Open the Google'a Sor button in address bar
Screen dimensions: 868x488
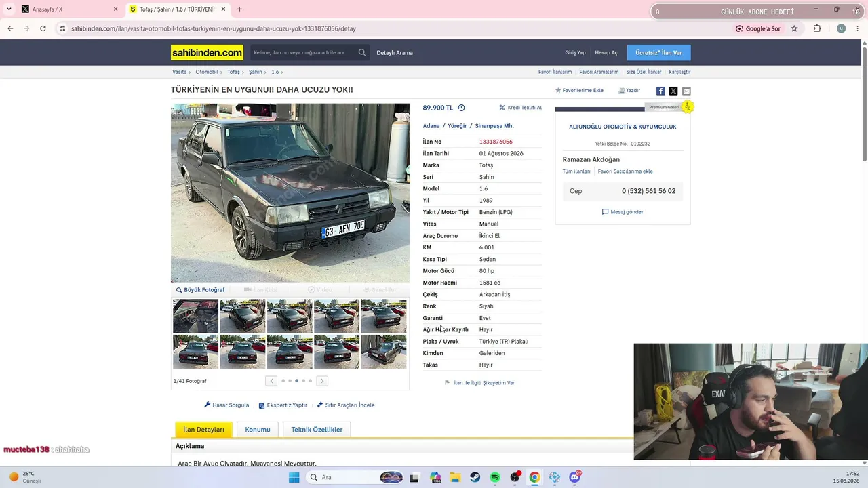[758, 28]
